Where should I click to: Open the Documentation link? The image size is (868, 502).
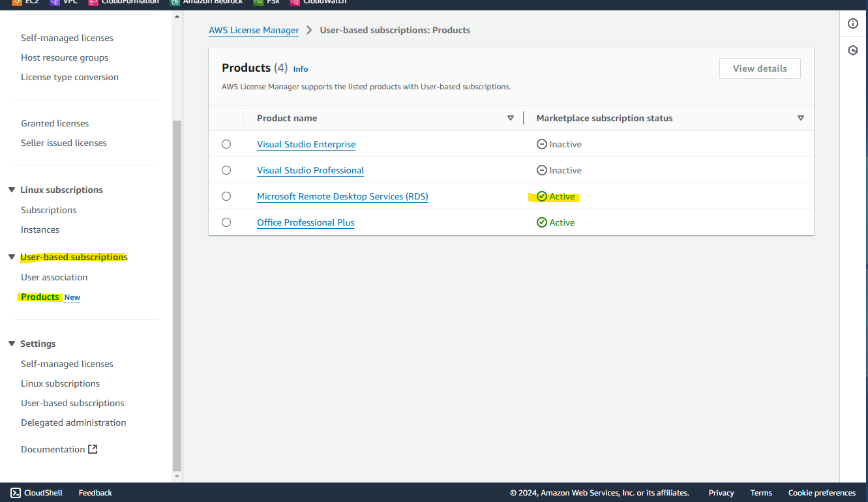click(53, 449)
